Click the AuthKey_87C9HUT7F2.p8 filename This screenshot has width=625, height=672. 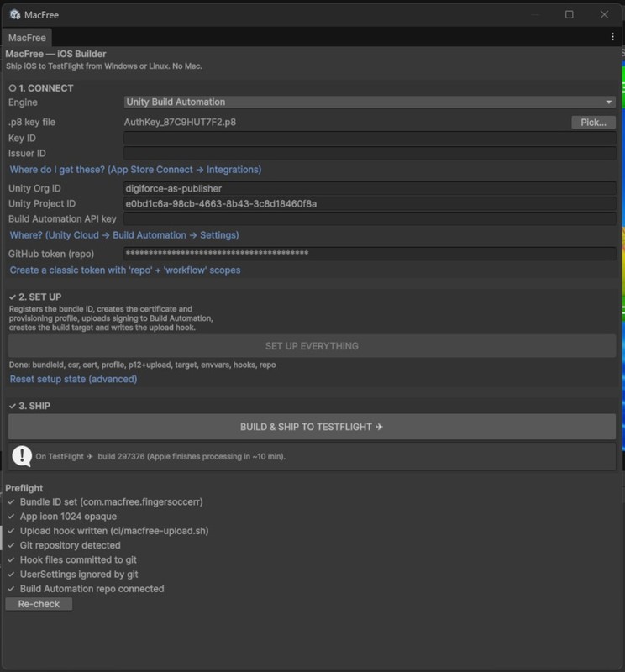(180, 122)
